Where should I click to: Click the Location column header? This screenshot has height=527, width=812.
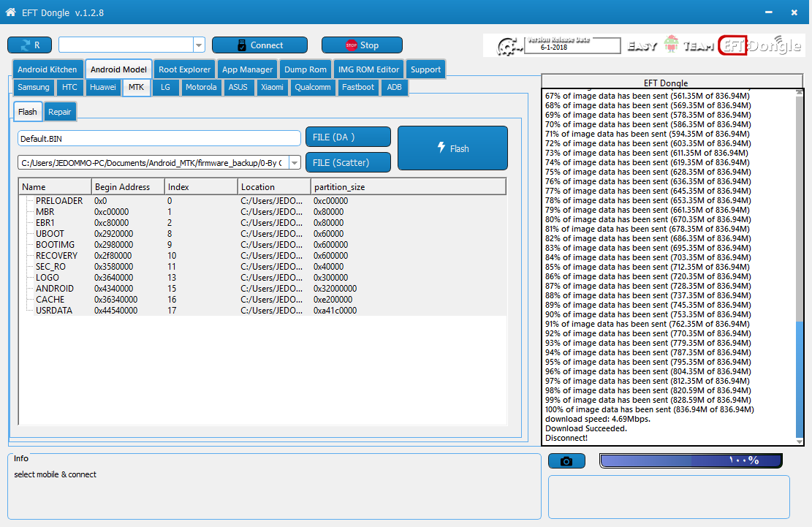click(x=274, y=187)
